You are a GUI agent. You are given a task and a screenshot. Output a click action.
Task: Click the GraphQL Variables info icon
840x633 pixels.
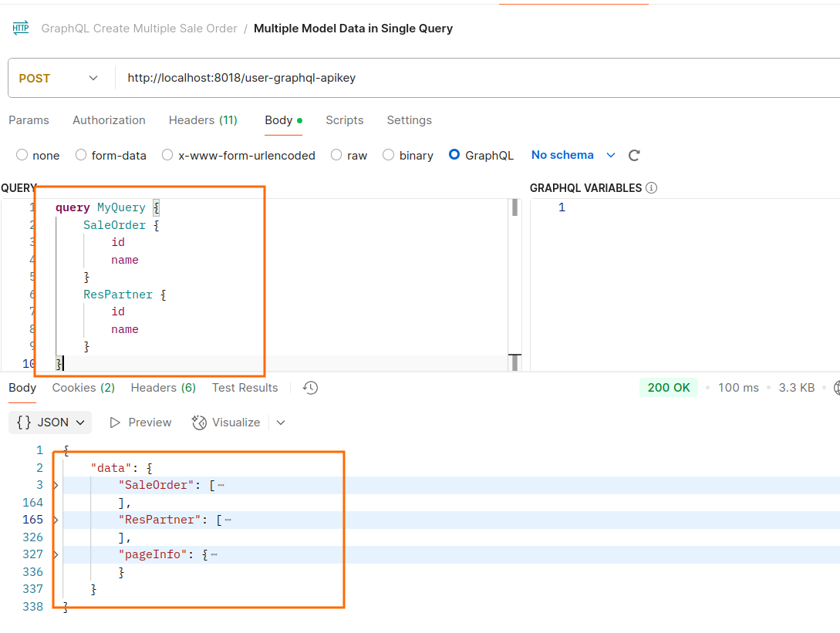click(x=652, y=188)
